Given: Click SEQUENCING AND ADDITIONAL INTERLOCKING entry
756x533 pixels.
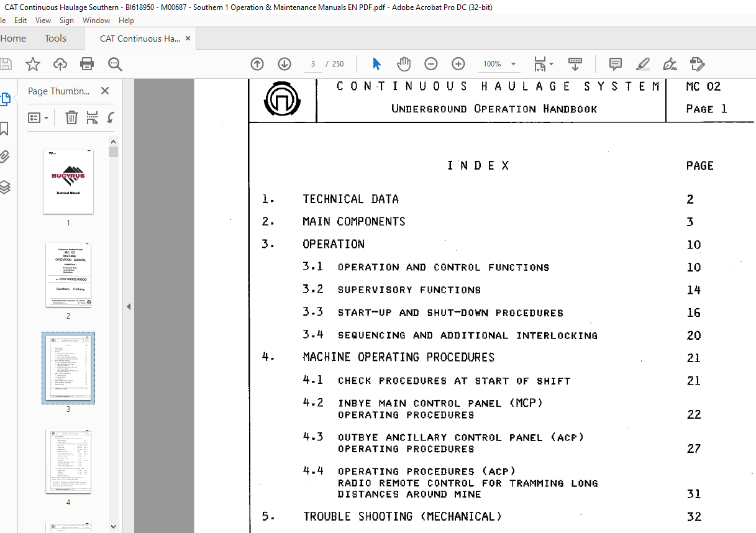Looking at the screenshot, I should pyautogui.click(x=468, y=335).
